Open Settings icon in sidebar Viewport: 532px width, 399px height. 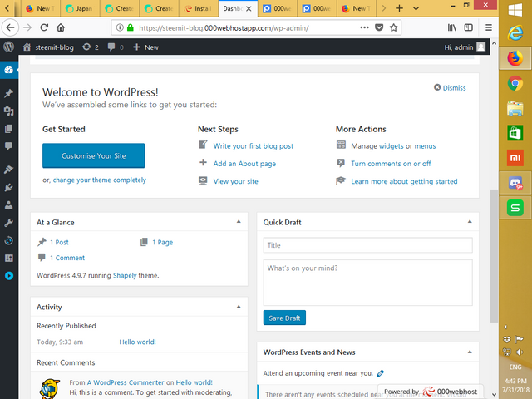9,259
